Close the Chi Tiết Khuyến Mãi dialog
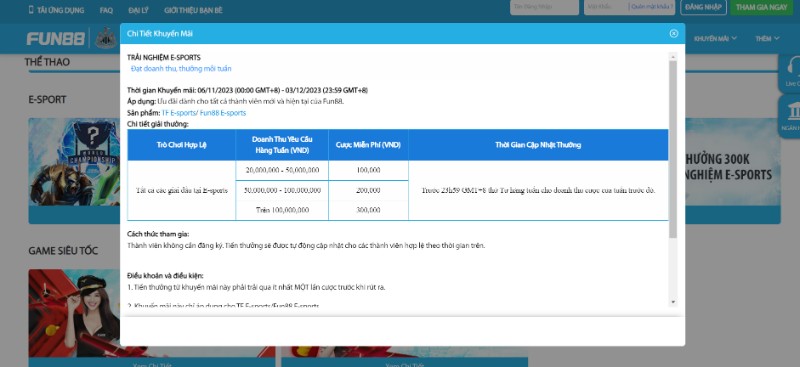This screenshot has width=800, height=367. (673, 34)
